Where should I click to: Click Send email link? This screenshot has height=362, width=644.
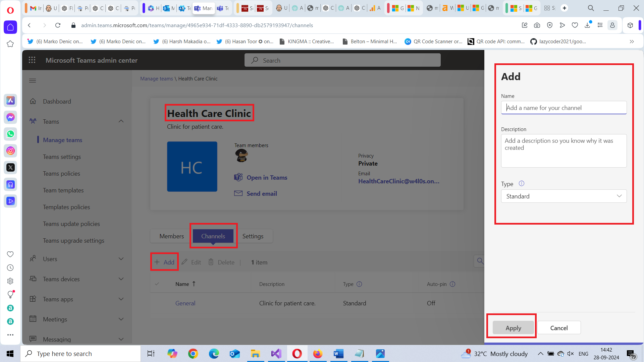(256, 193)
